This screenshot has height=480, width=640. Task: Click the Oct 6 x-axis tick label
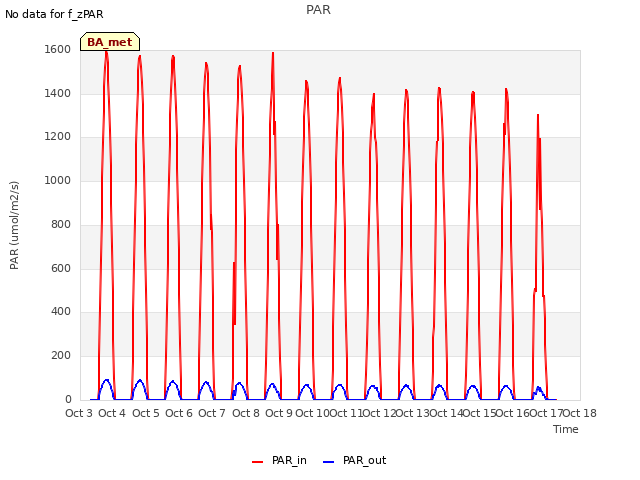[x=179, y=413]
